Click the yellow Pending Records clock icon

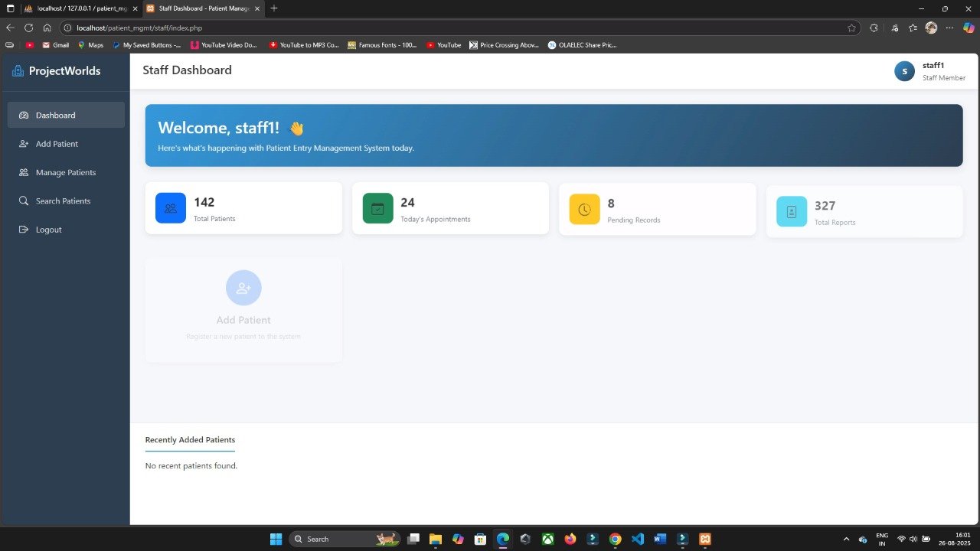(x=584, y=210)
